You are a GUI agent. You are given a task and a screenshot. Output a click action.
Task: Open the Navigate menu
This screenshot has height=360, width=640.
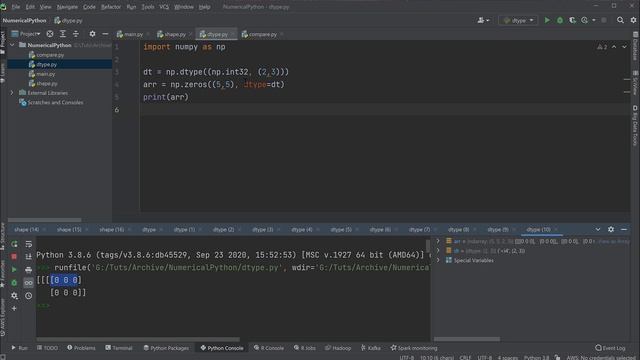pyautogui.click(x=67, y=7)
